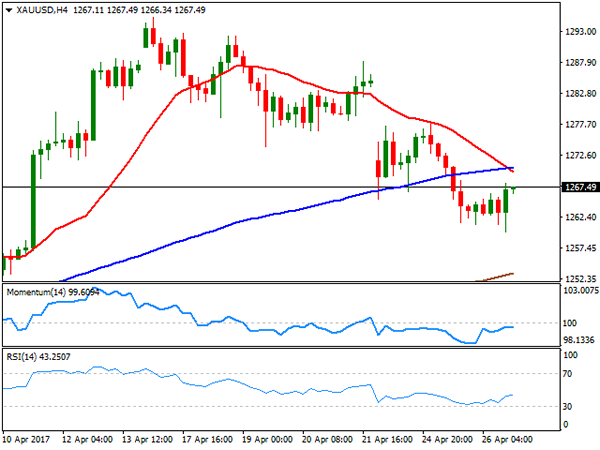Select the current price label 1267.49
The width and height of the screenshot is (600, 450).
pos(580,187)
